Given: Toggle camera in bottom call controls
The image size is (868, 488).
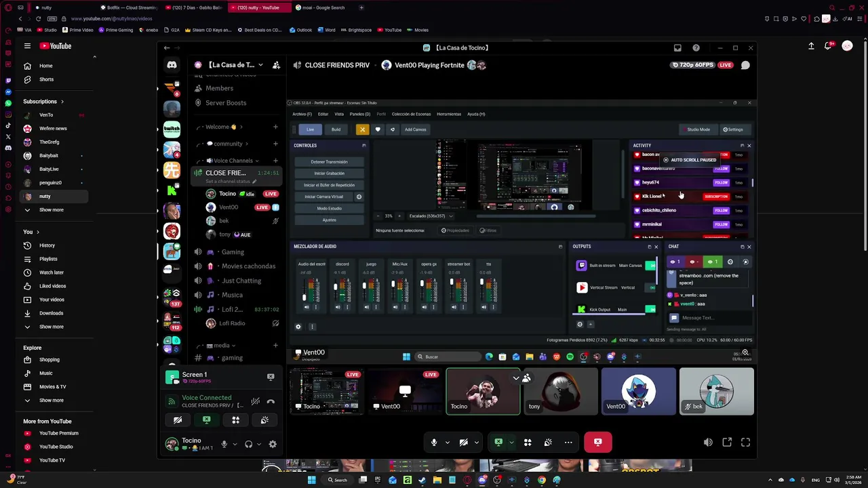Looking at the screenshot, I should coord(463,443).
